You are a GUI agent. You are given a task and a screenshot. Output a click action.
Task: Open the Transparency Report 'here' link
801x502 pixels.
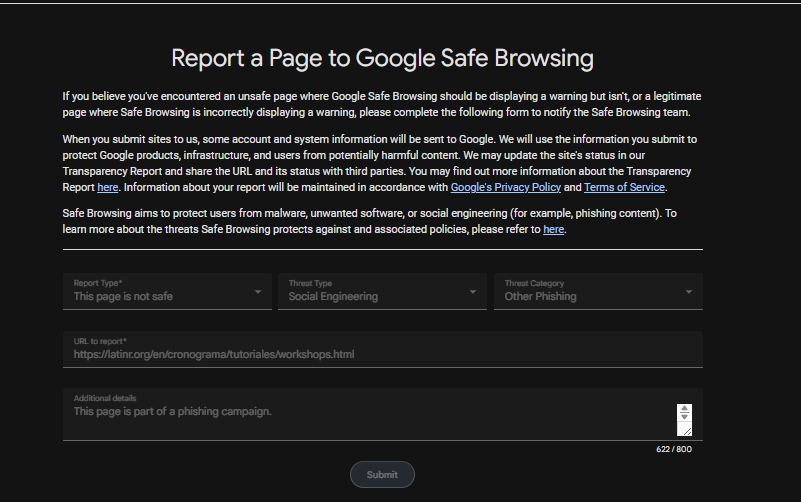(108, 187)
